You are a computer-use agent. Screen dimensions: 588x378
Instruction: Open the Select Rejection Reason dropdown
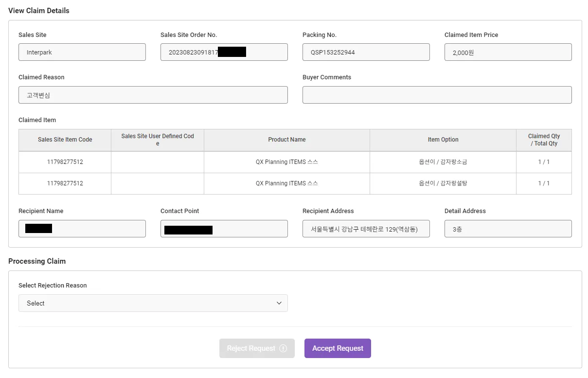coord(153,303)
